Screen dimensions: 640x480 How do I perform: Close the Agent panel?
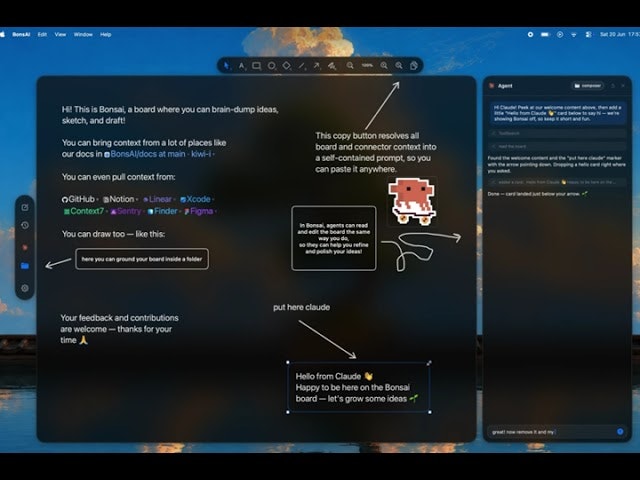coord(623,86)
